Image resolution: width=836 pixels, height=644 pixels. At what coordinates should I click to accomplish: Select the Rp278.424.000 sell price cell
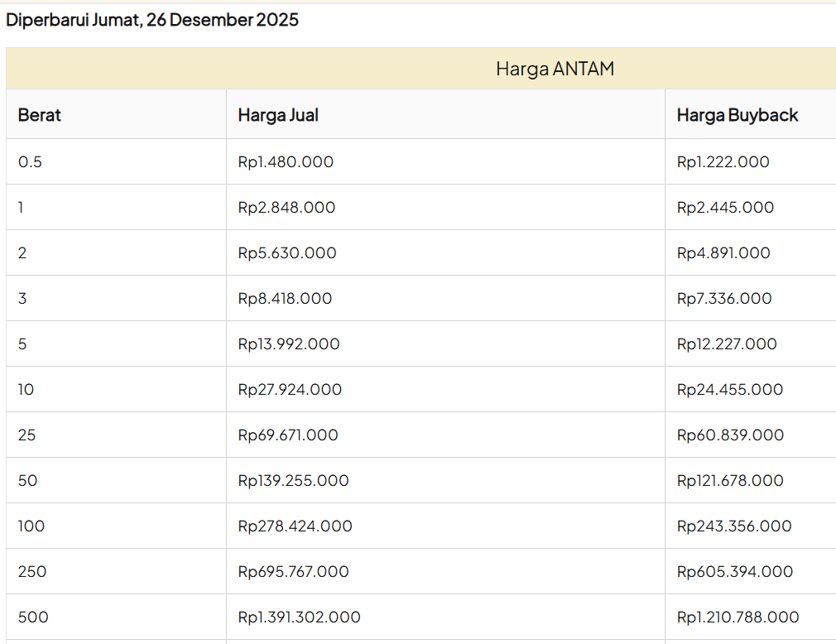pos(295,526)
